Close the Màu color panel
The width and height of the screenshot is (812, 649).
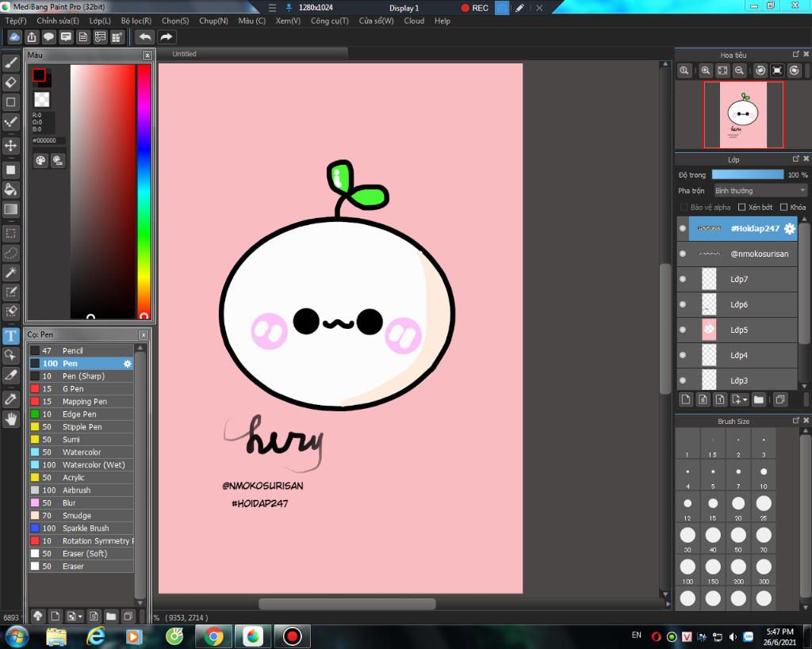(147, 55)
